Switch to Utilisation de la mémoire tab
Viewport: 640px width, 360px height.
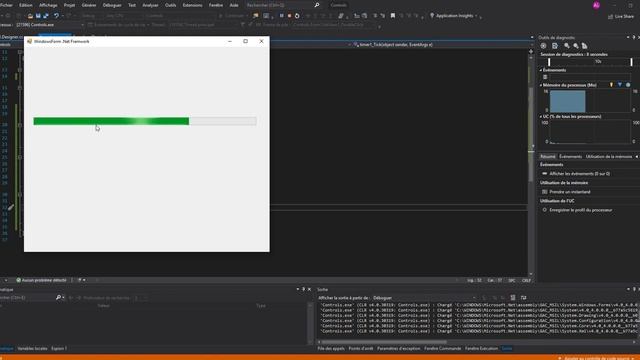coord(609,157)
